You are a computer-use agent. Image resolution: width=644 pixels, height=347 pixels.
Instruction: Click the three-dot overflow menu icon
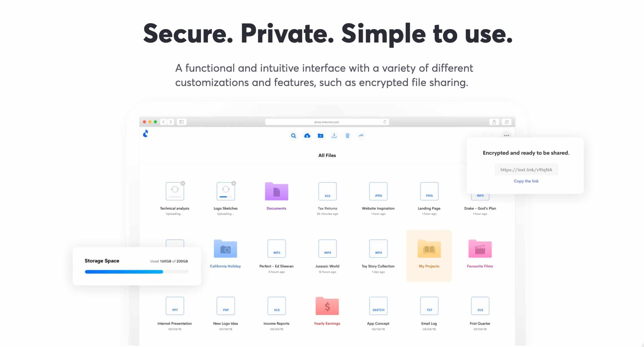tap(506, 135)
